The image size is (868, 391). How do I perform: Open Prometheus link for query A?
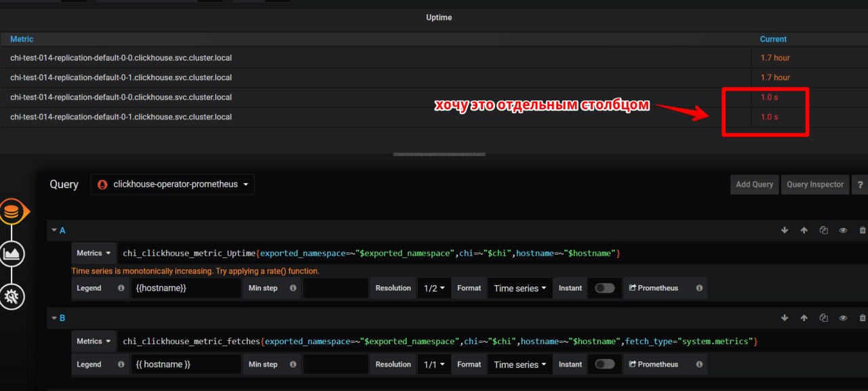point(653,288)
